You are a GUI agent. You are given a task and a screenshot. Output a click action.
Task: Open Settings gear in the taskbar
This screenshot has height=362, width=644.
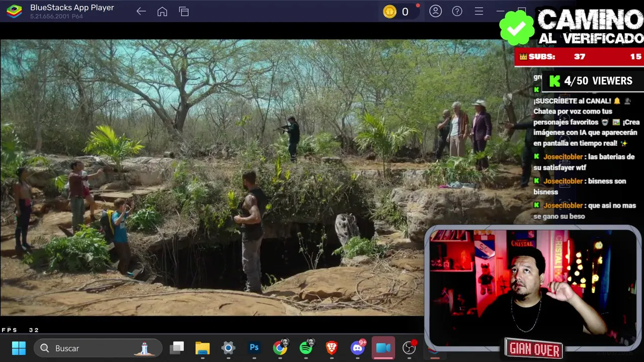coord(228,348)
